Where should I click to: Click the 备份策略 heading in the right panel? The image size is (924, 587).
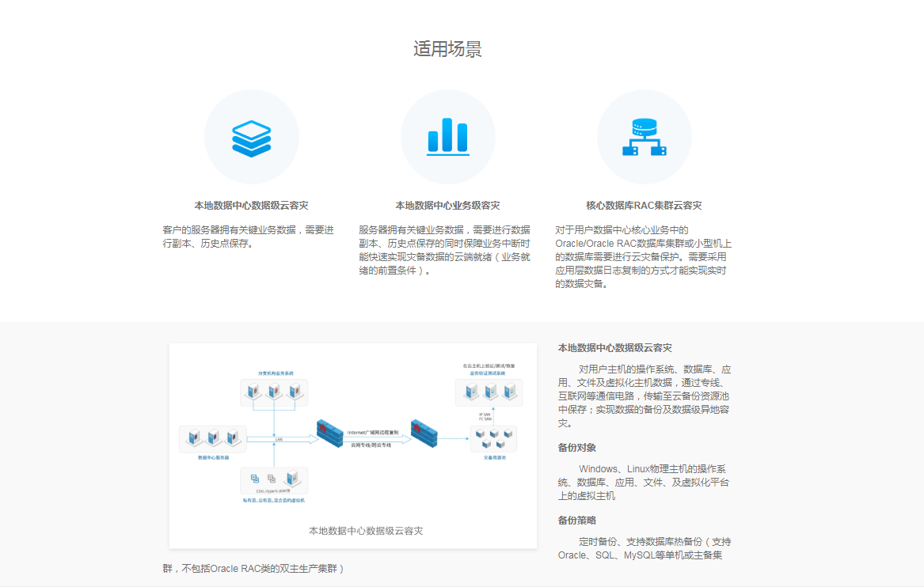click(577, 521)
